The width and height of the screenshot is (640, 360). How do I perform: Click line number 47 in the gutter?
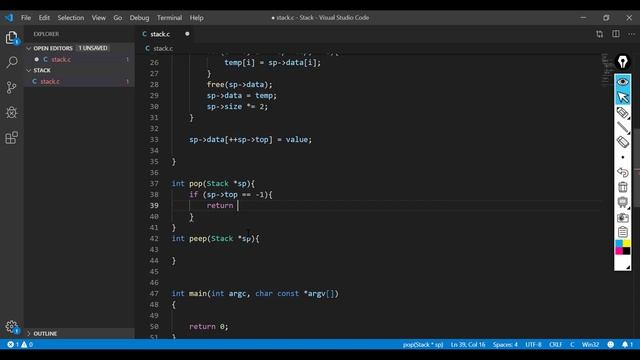(154, 293)
